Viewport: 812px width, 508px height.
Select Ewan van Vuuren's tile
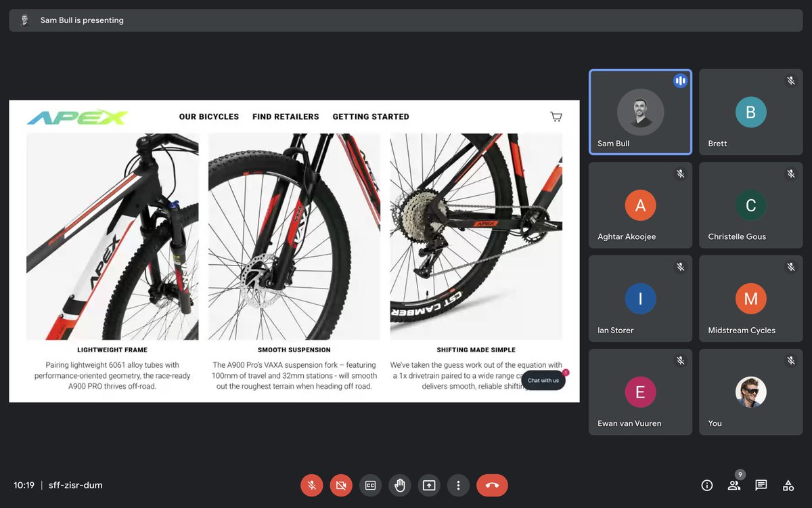(640, 391)
